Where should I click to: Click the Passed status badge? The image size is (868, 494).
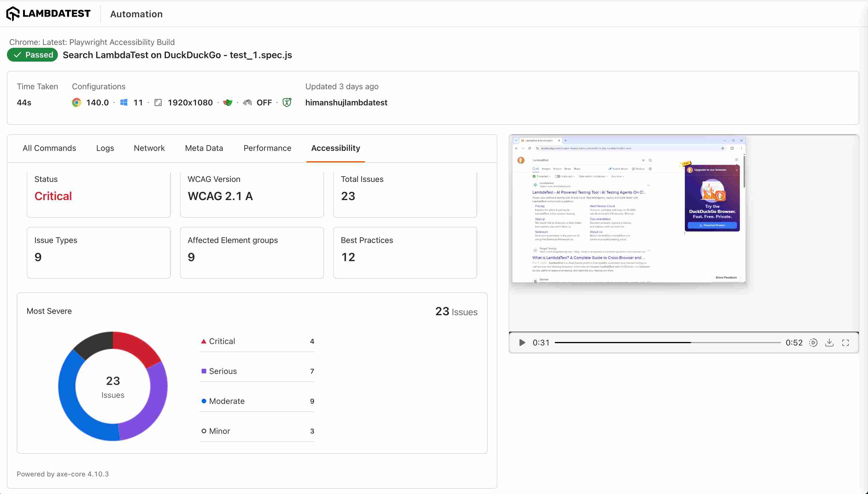(x=32, y=55)
